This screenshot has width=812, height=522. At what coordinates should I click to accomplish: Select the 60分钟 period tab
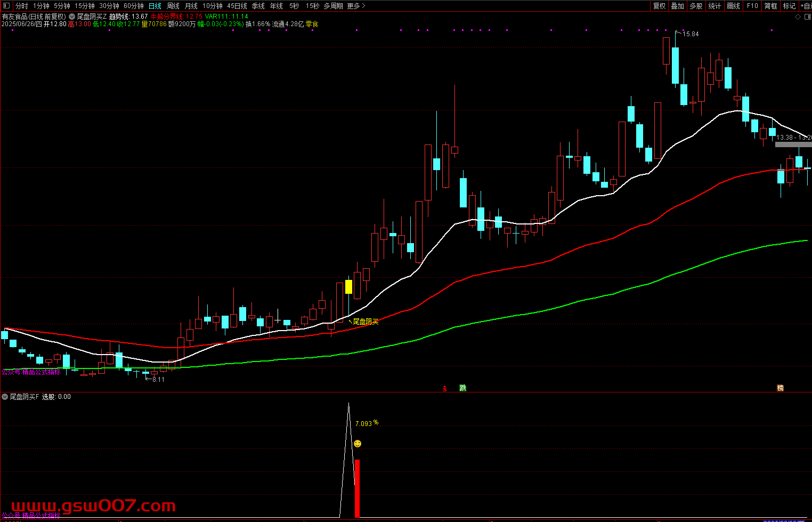134,6
